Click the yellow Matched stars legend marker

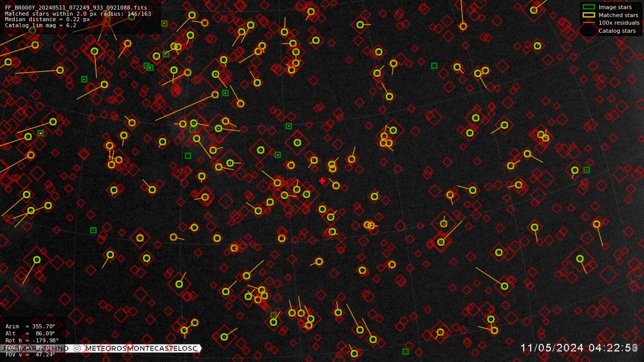click(589, 15)
